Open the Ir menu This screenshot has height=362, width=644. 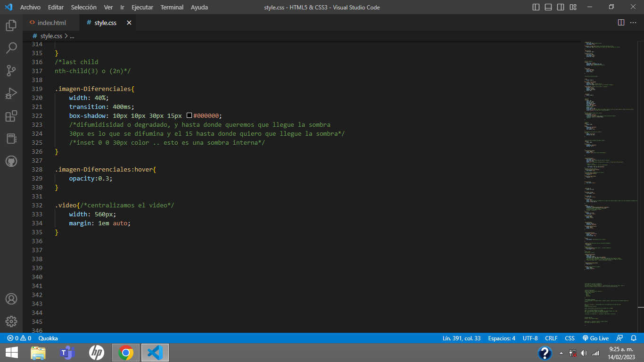(x=122, y=7)
